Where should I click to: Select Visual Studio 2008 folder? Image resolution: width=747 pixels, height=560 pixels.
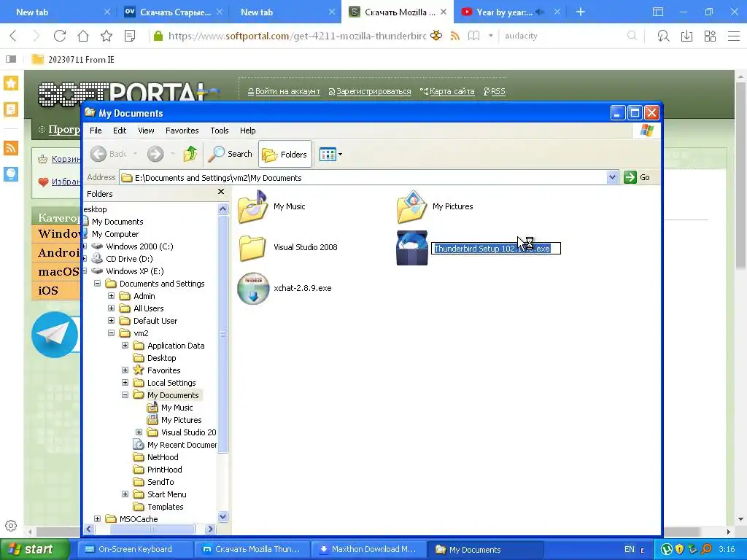pyautogui.click(x=287, y=247)
